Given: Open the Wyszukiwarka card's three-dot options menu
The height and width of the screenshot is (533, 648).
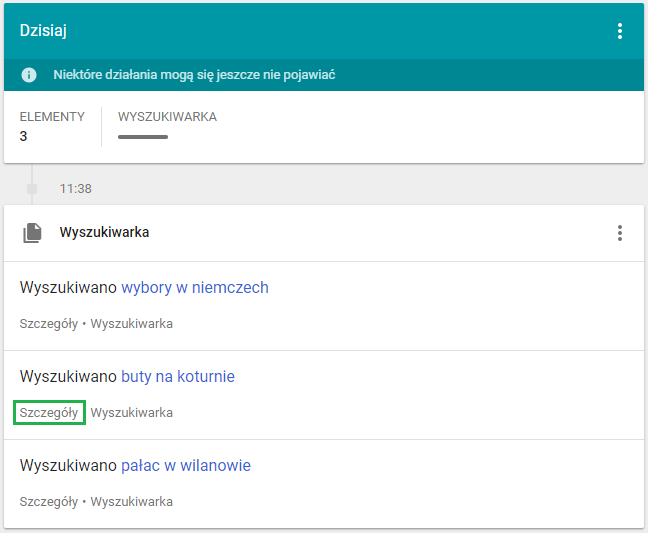Looking at the screenshot, I should point(620,233).
